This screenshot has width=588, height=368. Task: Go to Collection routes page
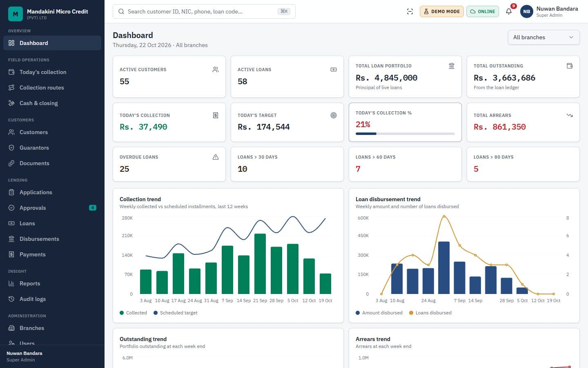tap(52, 88)
